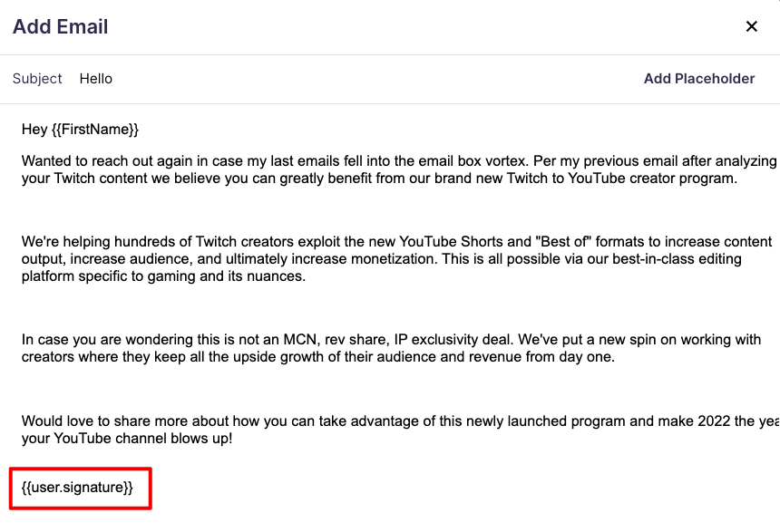780x532 pixels.
Task: Close the Add Email dialog
Action: pyautogui.click(x=751, y=26)
